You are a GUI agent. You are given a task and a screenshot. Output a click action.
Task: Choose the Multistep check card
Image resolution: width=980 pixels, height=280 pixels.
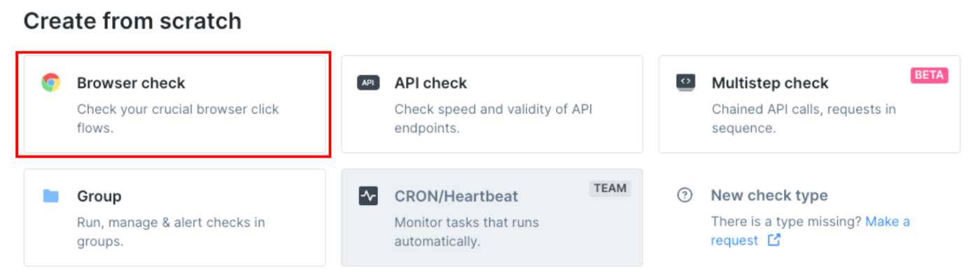click(x=809, y=104)
